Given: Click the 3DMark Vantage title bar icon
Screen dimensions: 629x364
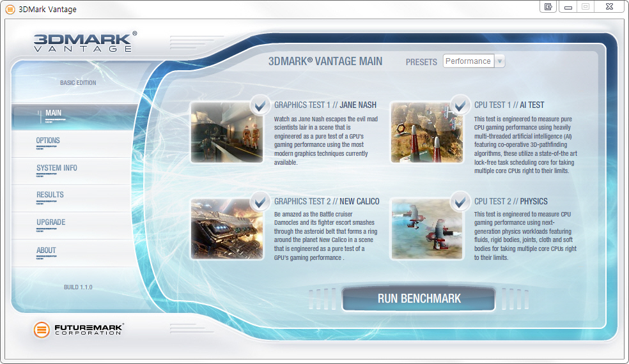Looking at the screenshot, I should [10, 9].
